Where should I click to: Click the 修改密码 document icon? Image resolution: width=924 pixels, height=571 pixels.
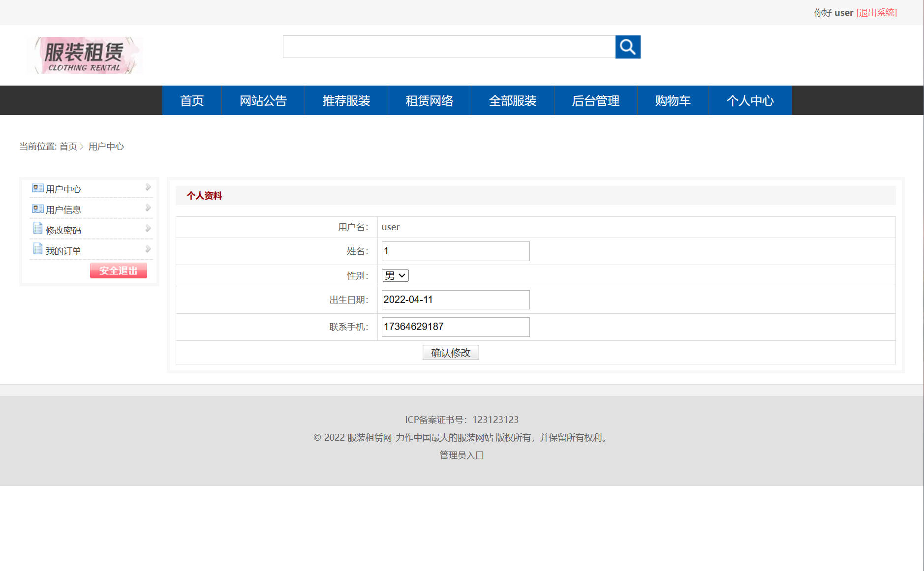[37, 228]
